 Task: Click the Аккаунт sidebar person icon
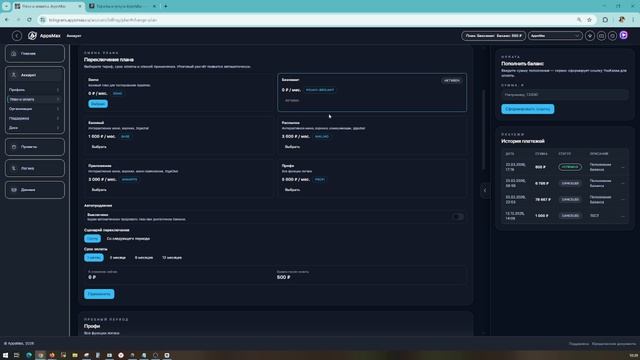click(x=14, y=75)
